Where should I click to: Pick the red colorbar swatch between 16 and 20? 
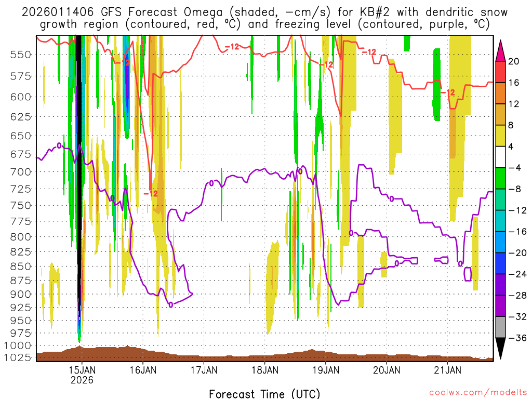point(500,72)
